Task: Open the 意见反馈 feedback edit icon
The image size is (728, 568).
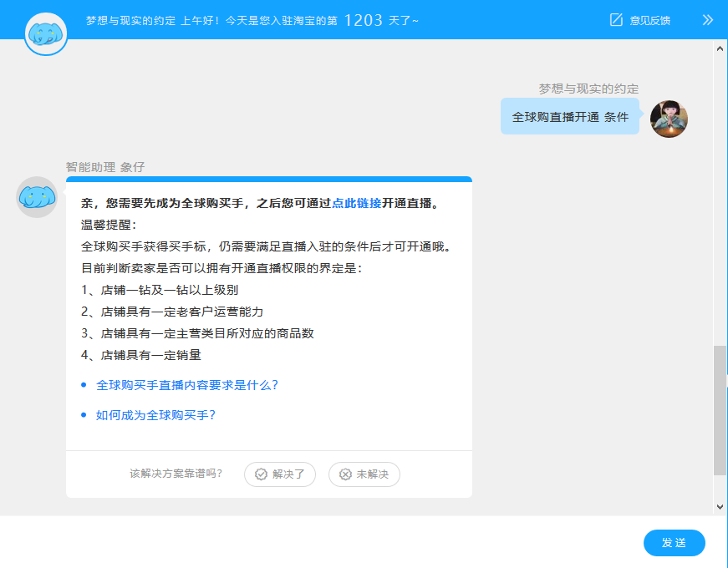Action: coord(616,20)
